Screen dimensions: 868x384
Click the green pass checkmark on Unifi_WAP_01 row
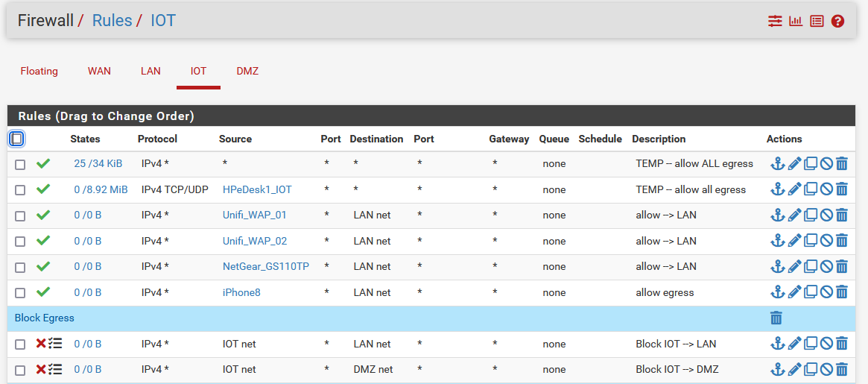pyautogui.click(x=43, y=215)
